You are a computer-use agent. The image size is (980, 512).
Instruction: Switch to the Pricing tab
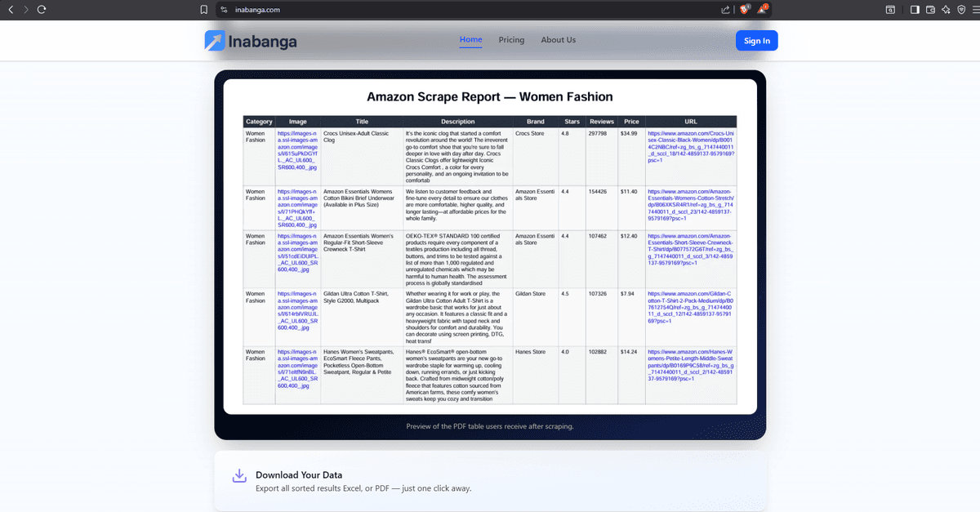click(x=511, y=39)
